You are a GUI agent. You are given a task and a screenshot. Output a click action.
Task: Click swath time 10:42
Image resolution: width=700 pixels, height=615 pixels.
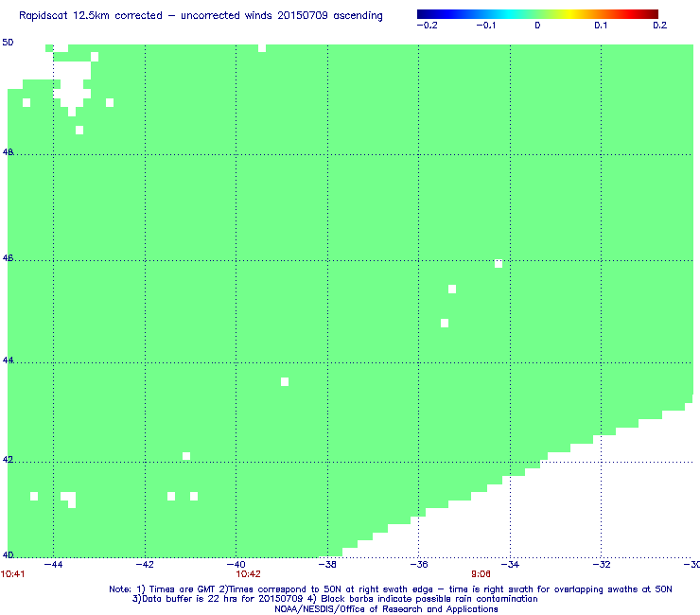click(x=248, y=574)
